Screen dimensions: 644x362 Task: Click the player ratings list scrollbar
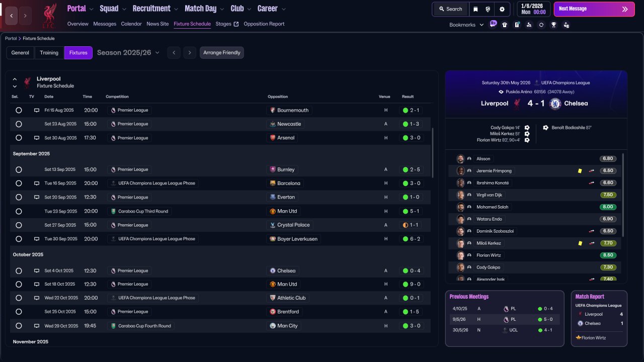tap(623, 195)
